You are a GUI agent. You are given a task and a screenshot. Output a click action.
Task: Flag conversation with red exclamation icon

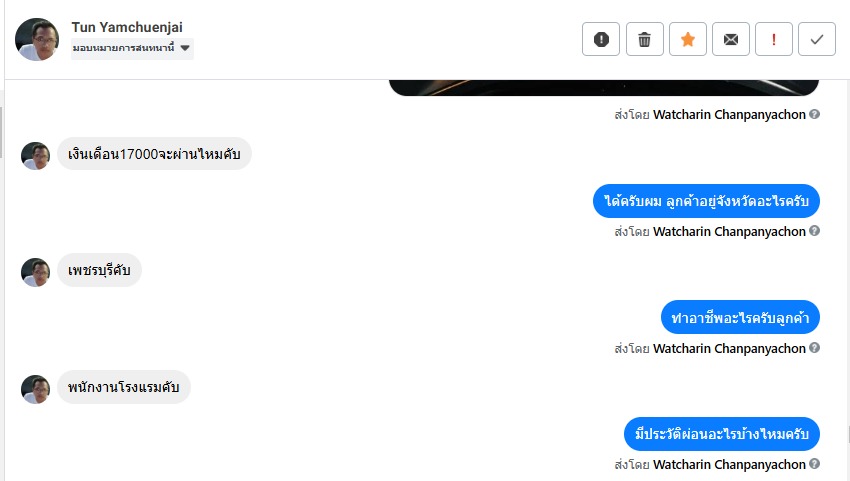[x=774, y=39]
